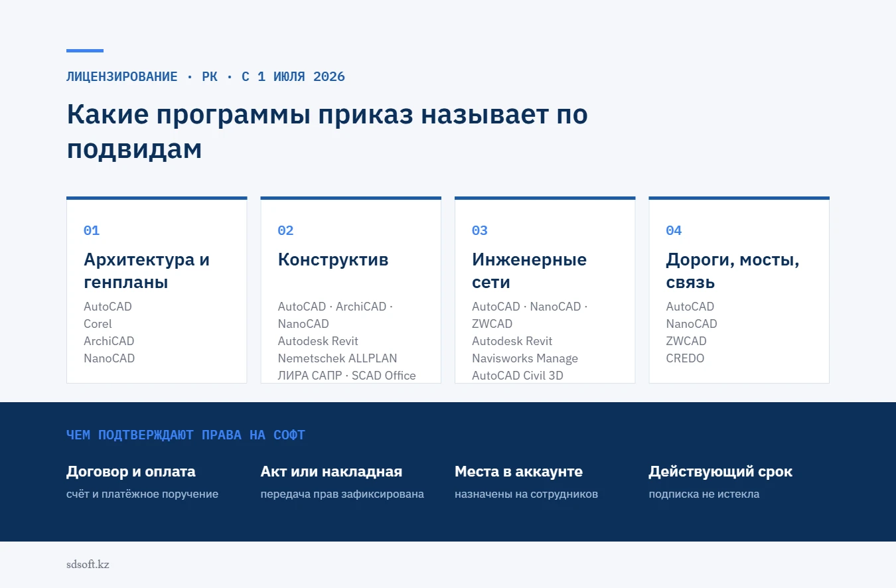
Task: Click the "Nemetschek ALLPLAN" line
Action: coord(337,358)
